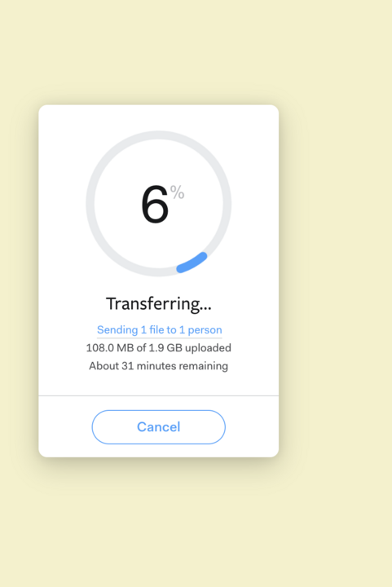Image resolution: width=392 pixels, height=587 pixels.
Task: Click the word "person" in the blue link
Action: click(205, 330)
